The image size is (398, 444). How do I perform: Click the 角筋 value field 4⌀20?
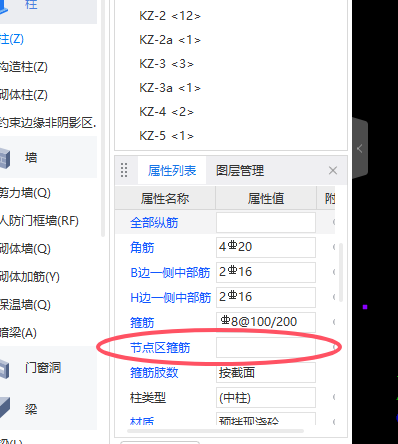(266, 247)
